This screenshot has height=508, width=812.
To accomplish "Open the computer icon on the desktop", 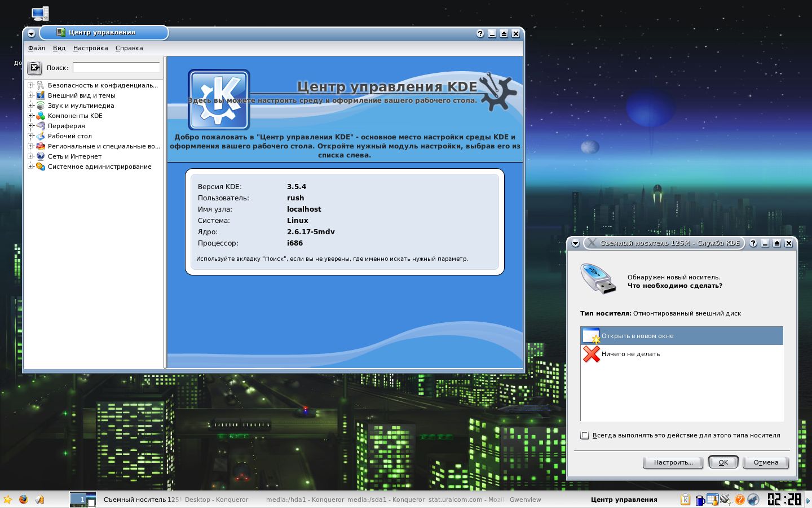I will pyautogui.click(x=41, y=14).
